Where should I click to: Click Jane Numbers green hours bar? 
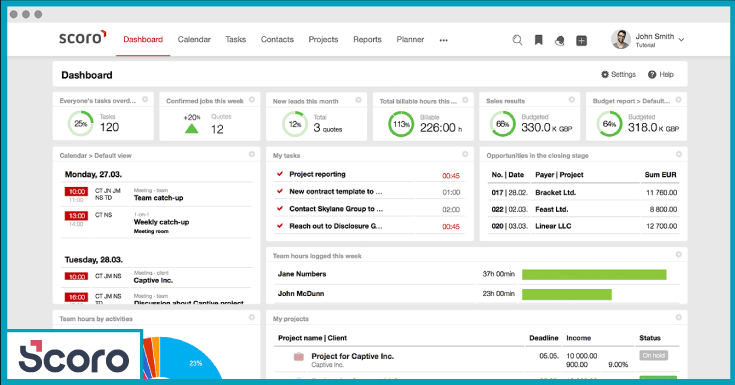594,274
